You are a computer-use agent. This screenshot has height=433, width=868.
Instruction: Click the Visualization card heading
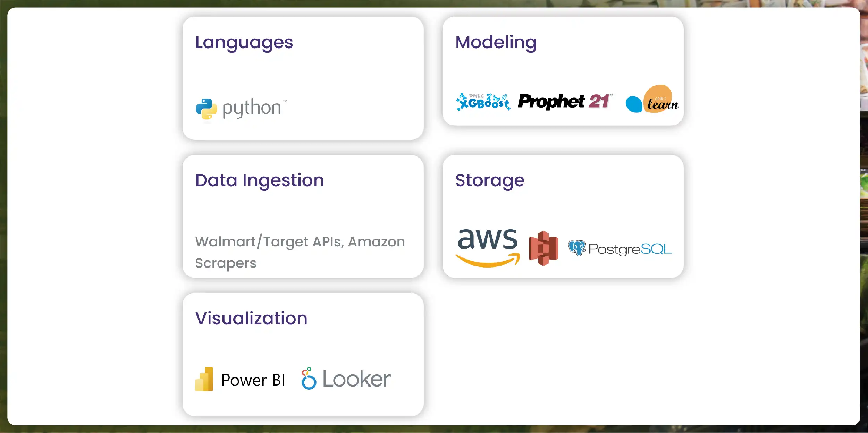[x=251, y=318]
